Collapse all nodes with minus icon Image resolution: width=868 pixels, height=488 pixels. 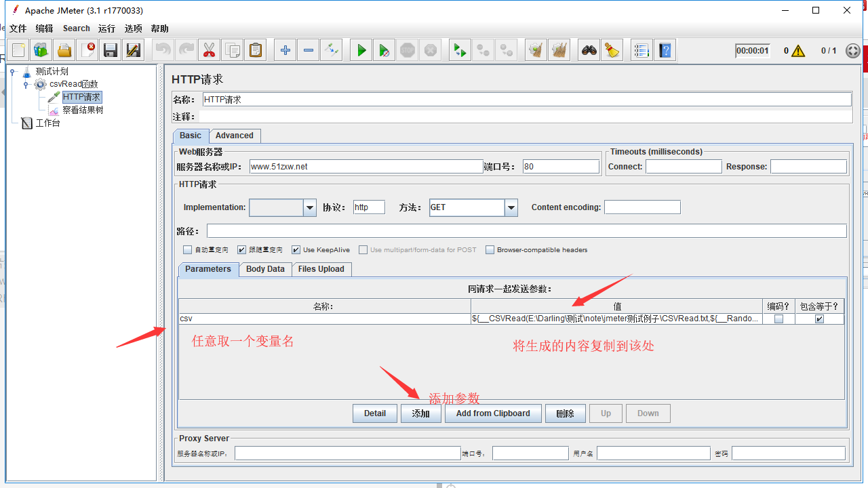[x=309, y=50]
